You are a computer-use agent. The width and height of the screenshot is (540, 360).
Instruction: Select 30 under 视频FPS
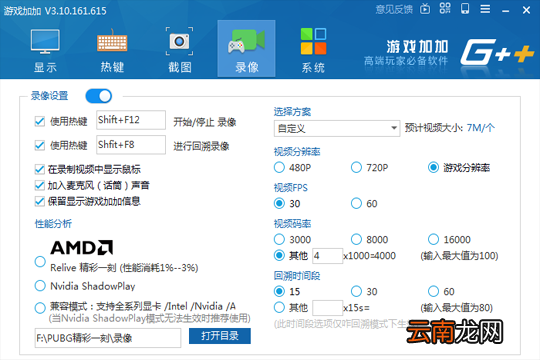click(x=279, y=203)
